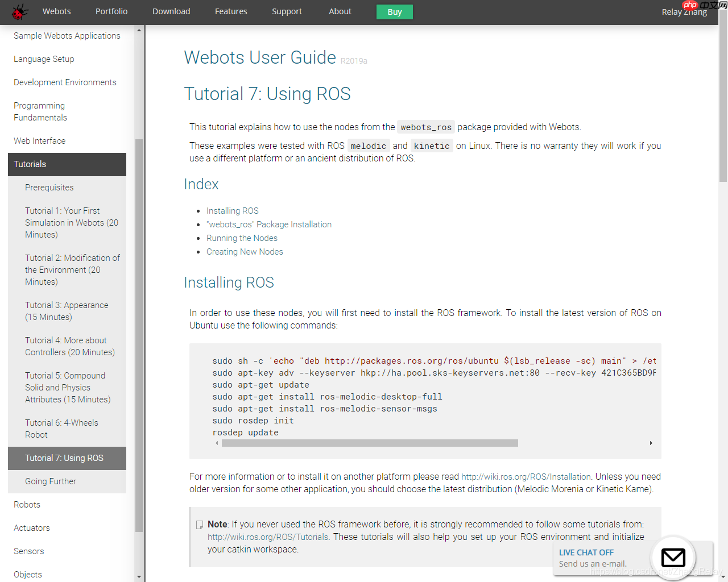Screen dimensions: 728x582
Task: Follow the Installing ROS index link
Action: pos(233,211)
